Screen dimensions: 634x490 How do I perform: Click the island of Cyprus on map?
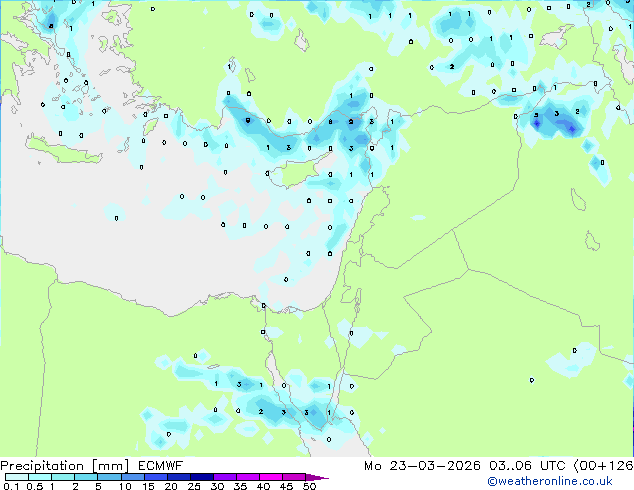coord(300,173)
